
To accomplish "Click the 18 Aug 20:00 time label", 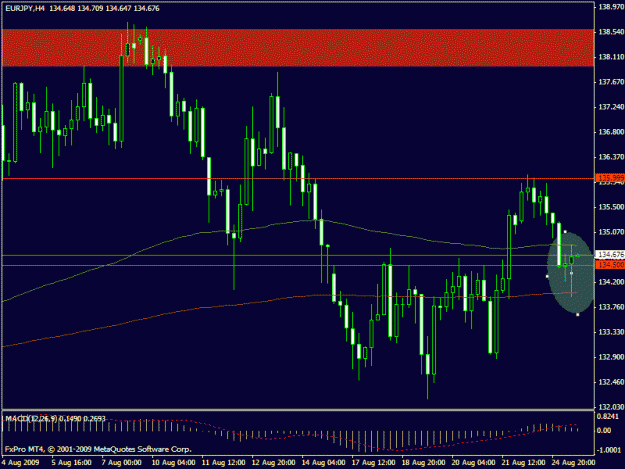I will coord(423,462).
